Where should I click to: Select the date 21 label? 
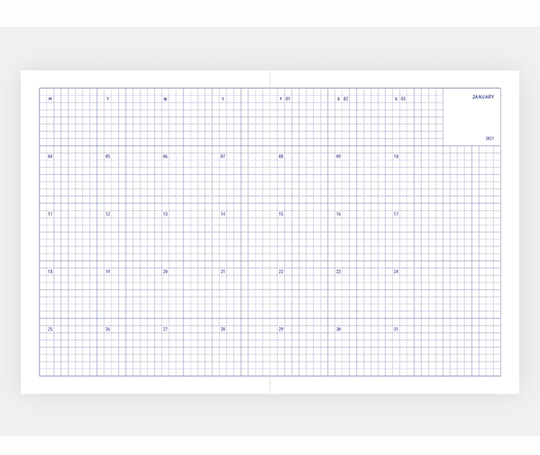pos(223,272)
